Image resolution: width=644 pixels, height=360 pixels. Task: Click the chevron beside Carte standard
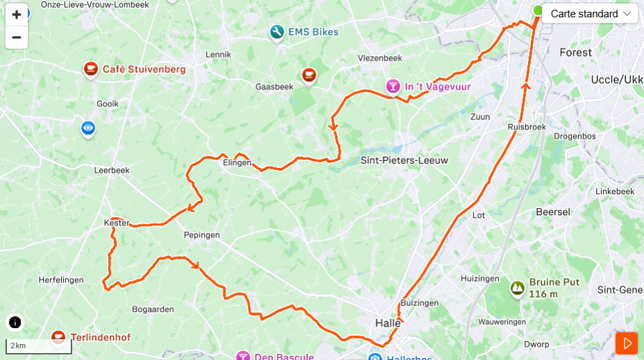627,14
